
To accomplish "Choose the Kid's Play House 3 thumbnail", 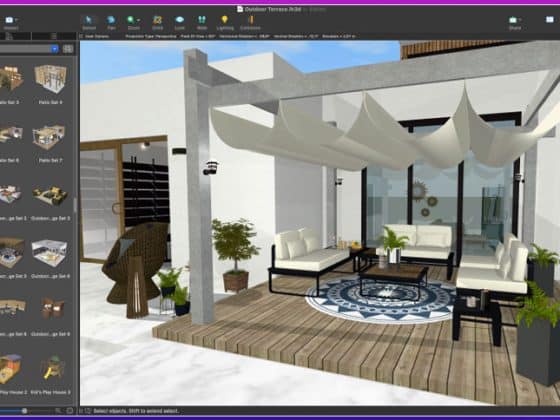I will [x=52, y=368].
